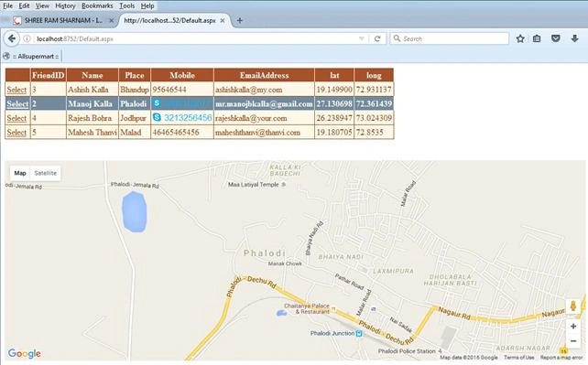Click Select link for Rajesh Bohra
The image size is (588, 365).
tap(16, 118)
